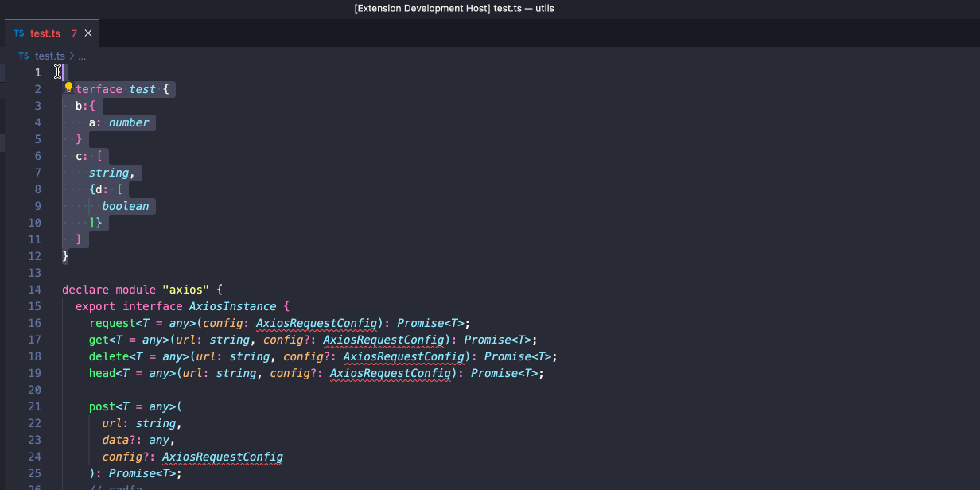Place cursor on the interface test declaration
The height and width of the screenshot is (490, 980).
coord(142,88)
